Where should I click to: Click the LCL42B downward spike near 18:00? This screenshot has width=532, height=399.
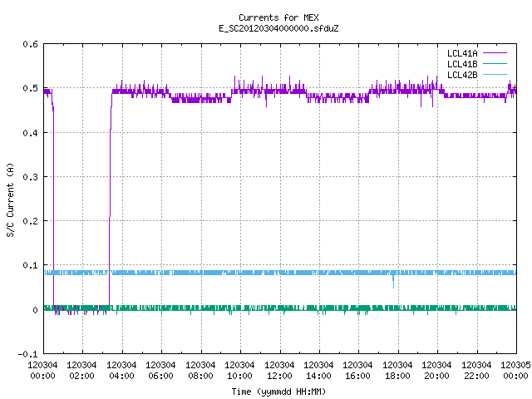click(x=393, y=282)
